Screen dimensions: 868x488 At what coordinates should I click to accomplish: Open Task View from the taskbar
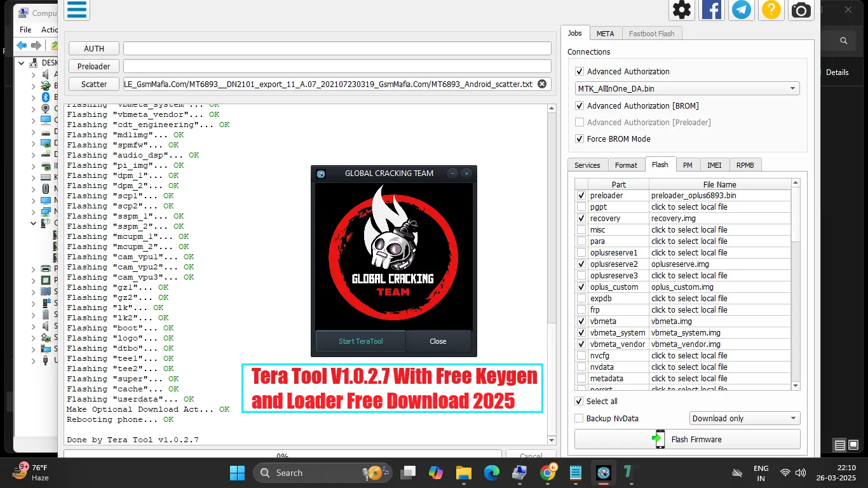click(407, 473)
